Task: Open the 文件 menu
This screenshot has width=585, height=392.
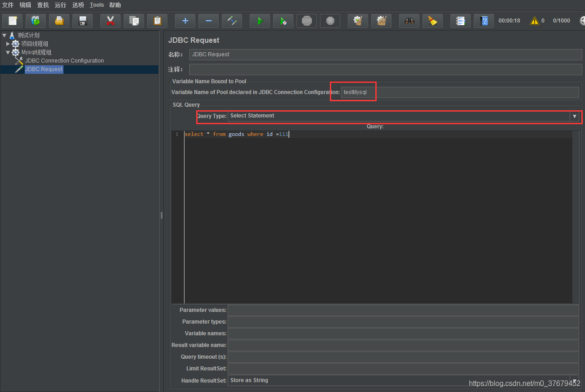Action: [x=8, y=5]
